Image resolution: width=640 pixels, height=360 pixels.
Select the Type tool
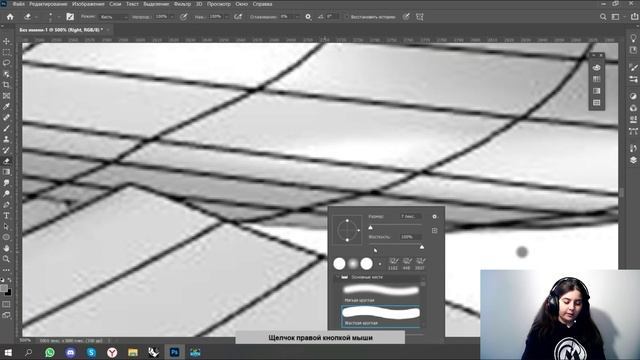pyautogui.click(x=7, y=216)
